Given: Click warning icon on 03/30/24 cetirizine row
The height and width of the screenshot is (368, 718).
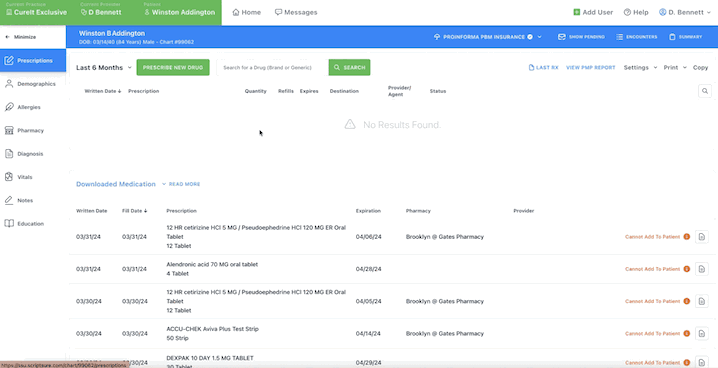Looking at the screenshot, I should point(686,301).
